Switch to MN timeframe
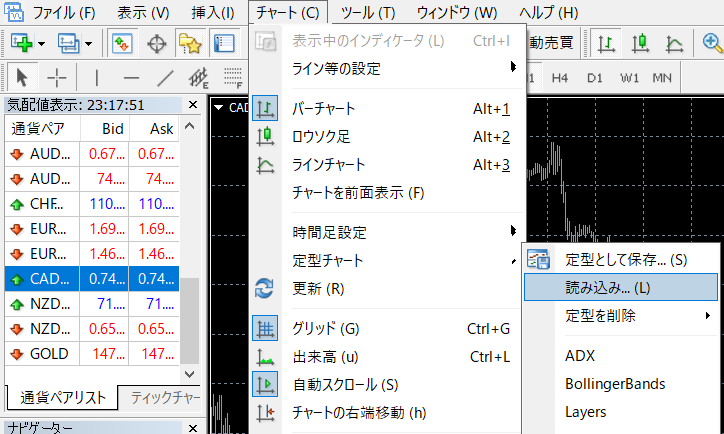Screen dimensions: 724x434 662,78
